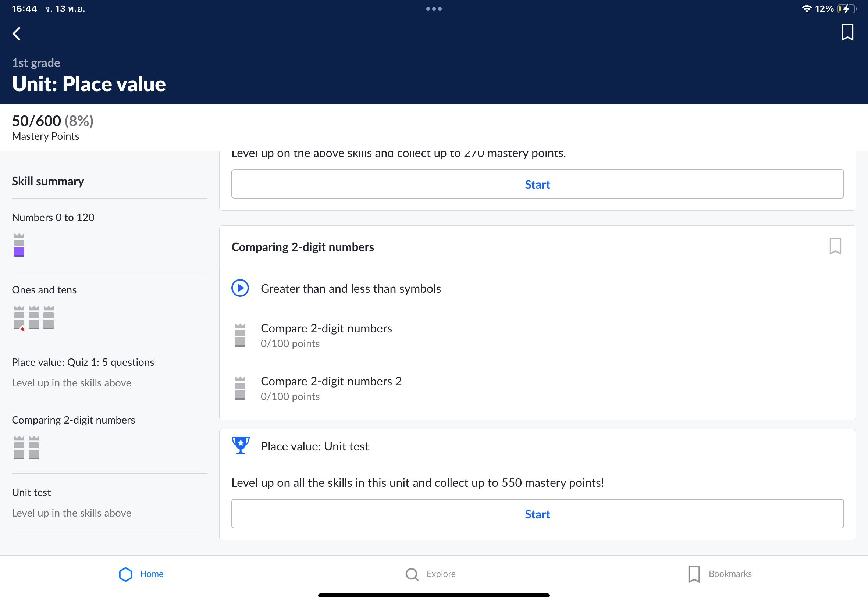Start the quiz with the upper Start button

(537, 184)
